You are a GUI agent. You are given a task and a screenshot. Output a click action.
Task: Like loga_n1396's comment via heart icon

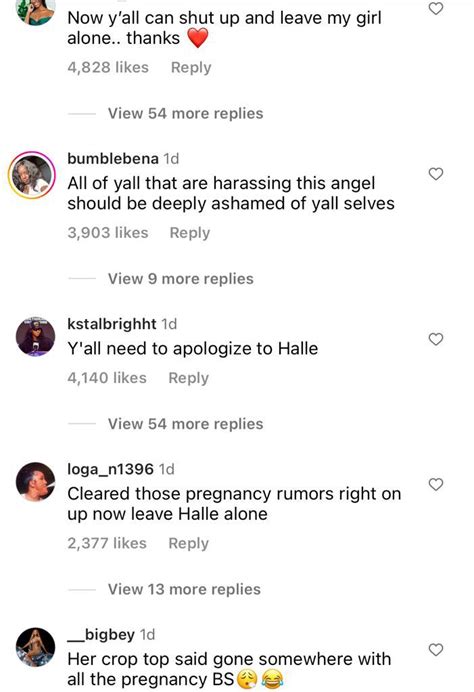(436, 485)
